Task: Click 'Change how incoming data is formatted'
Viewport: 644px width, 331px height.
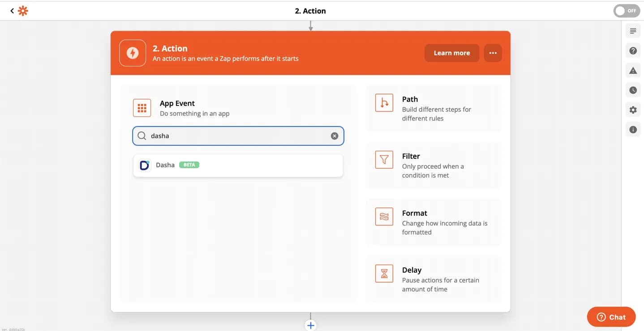Action: 445,228
